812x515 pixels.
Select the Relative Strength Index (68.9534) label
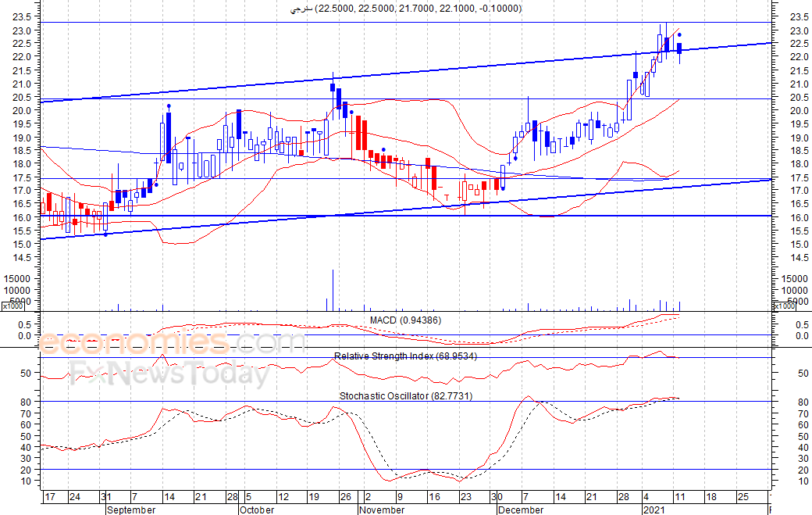coord(405,356)
